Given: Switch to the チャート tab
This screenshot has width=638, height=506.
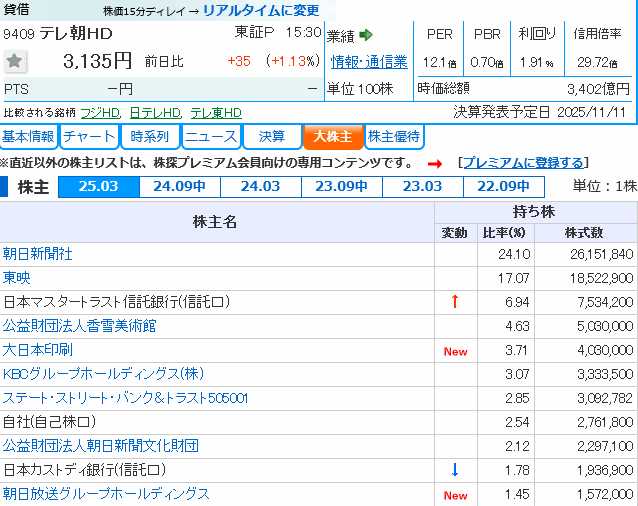Looking at the screenshot, I should click(x=89, y=137).
